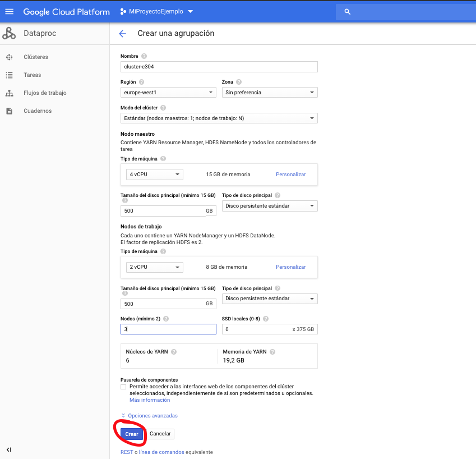Click help icon under worker disk size label
Image resolution: width=476 pixels, height=459 pixels.
[x=125, y=293]
